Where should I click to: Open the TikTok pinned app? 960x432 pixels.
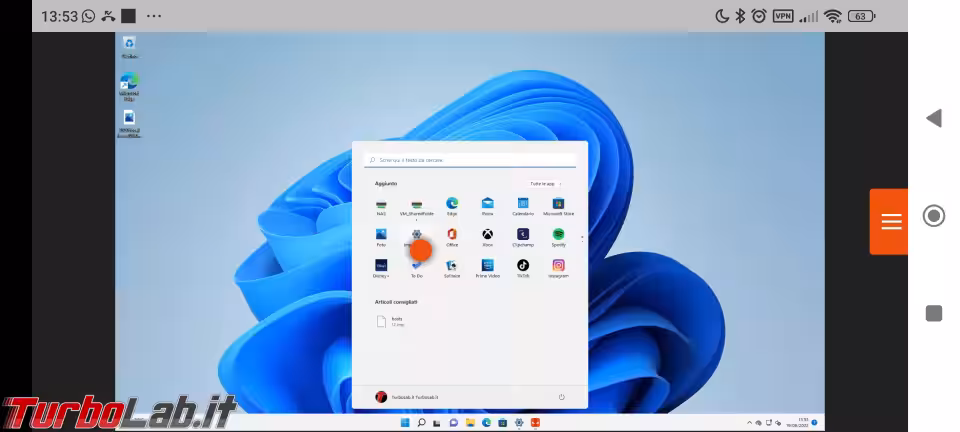523,266
